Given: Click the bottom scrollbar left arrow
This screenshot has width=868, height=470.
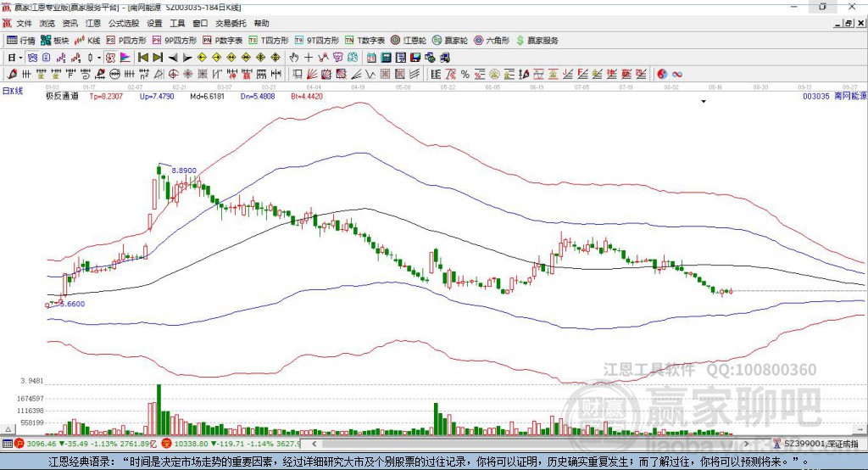Looking at the screenshot, I should (x=314, y=444).
